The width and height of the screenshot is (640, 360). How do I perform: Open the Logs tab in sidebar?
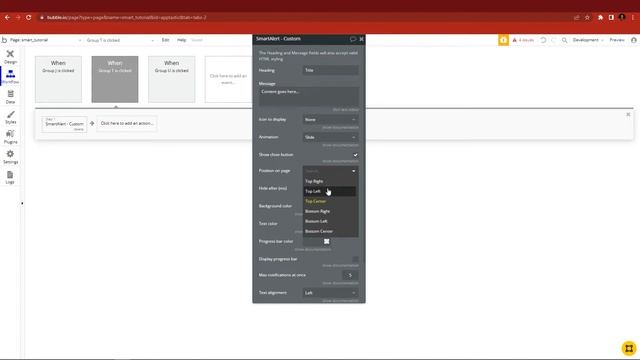click(10, 178)
